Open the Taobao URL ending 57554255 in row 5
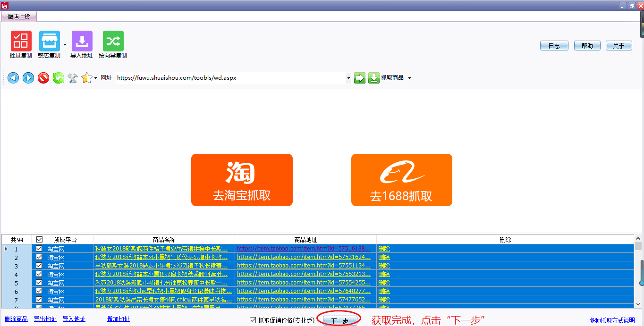 304,283
